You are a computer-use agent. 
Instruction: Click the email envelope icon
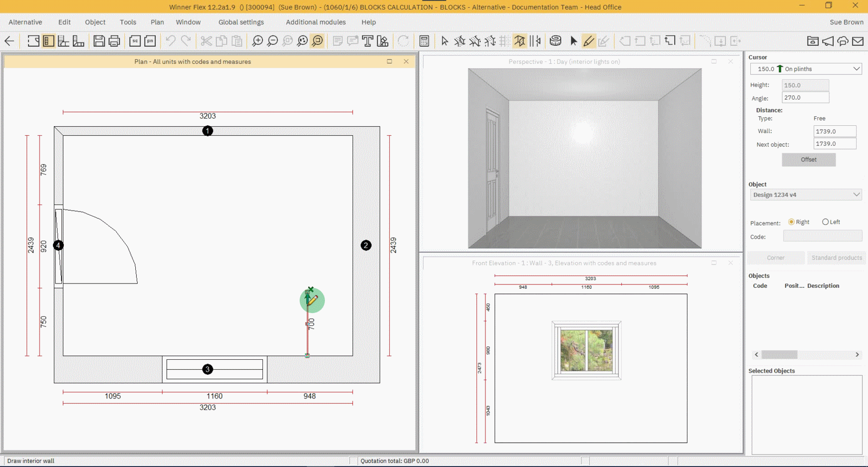[858, 41]
